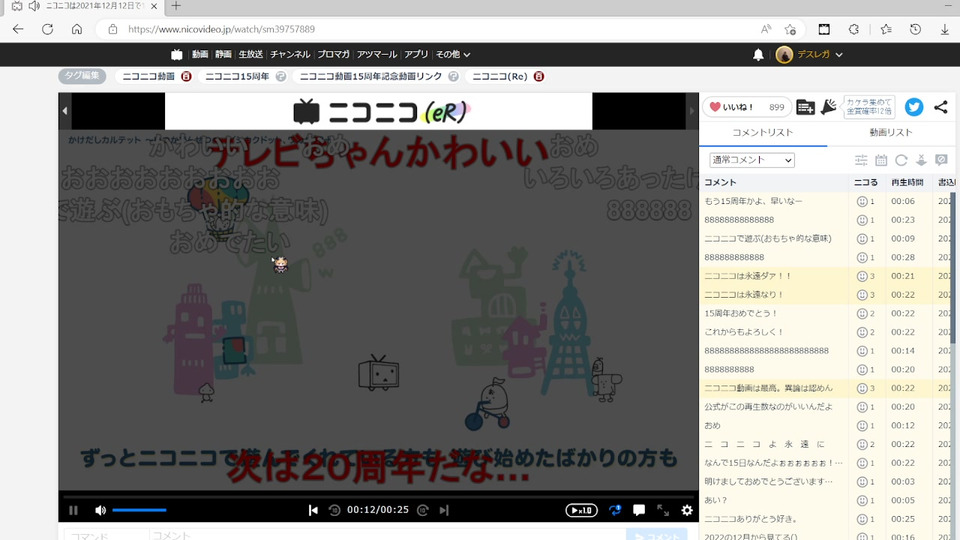Open dictionary icon beside ニコニコ動画 tag
Screen dimensions: 960x540
pyautogui.click(x=186, y=77)
